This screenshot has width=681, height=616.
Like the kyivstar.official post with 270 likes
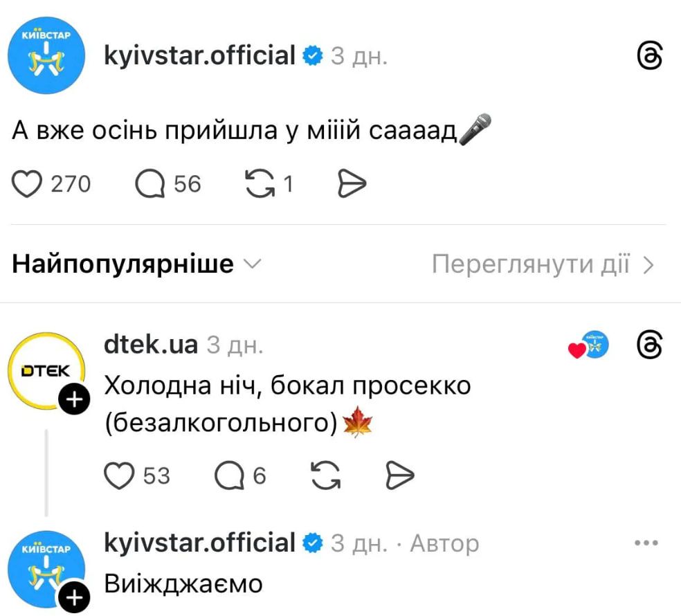[x=27, y=183]
